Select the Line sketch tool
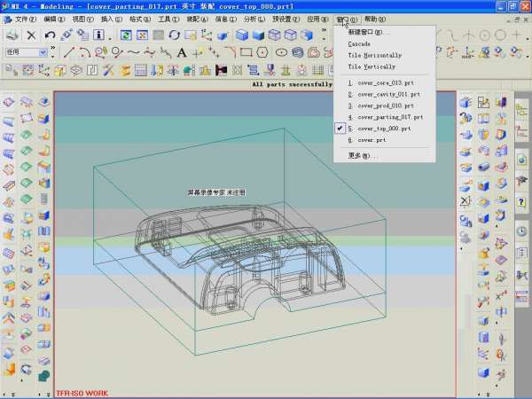The width and height of the screenshot is (532, 399). tap(70, 52)
